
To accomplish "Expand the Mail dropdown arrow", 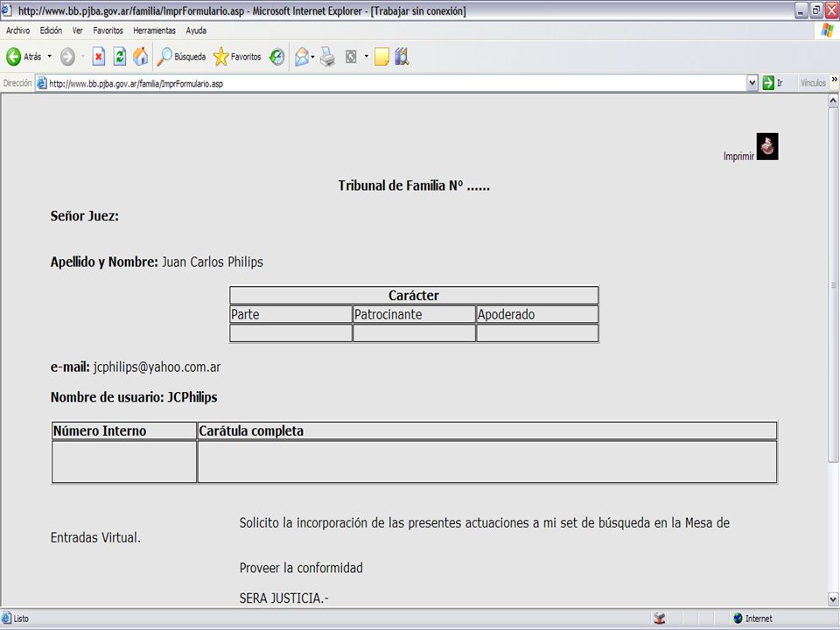I will click(312, 56).
